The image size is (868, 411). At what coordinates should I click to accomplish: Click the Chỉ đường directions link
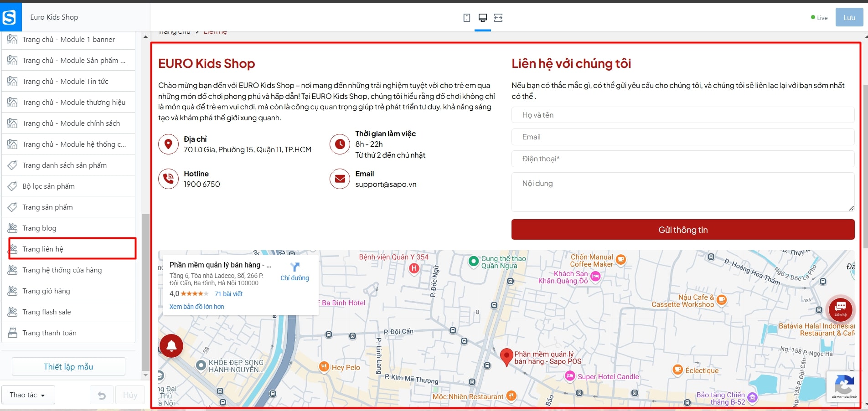[294, 278]
